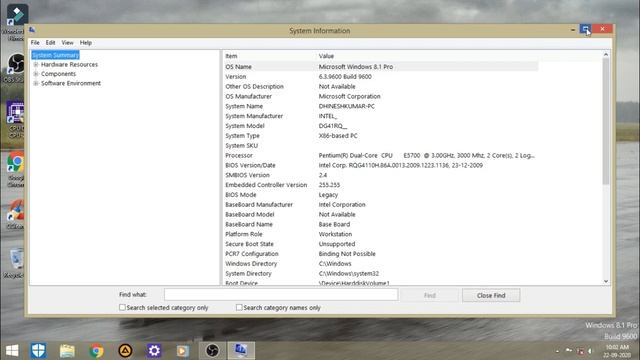Select System Model DG41RQ row

(x=381, y=126)
